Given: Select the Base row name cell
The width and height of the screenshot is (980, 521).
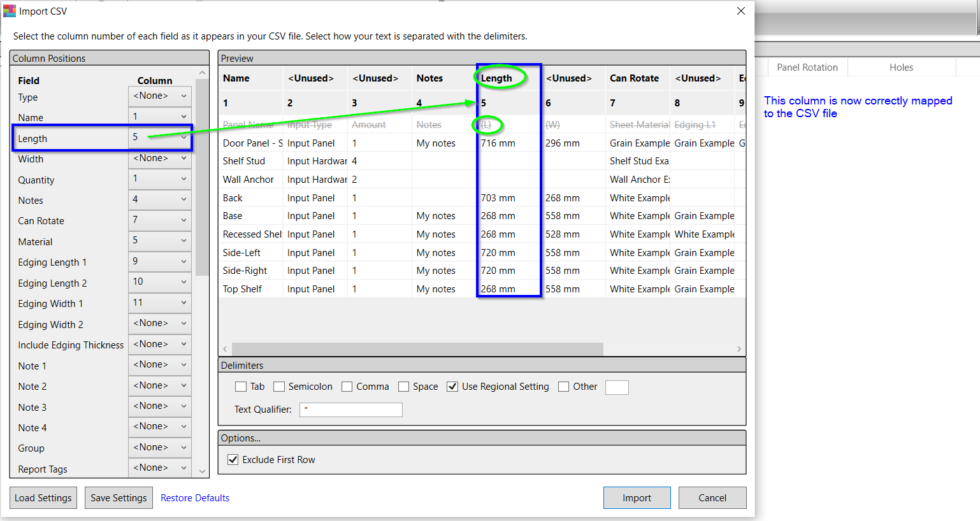Looking at the screenshot, I should click(x=252, y=216).
